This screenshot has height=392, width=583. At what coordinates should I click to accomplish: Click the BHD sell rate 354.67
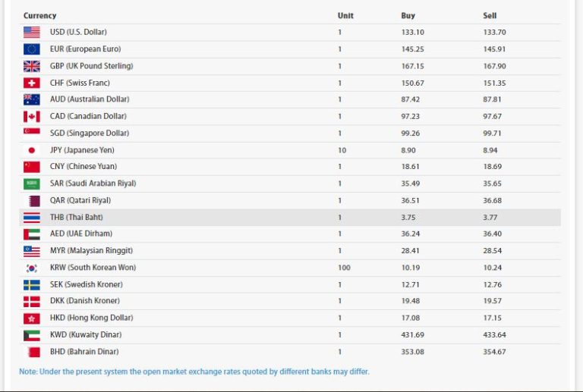coord(494,352)
